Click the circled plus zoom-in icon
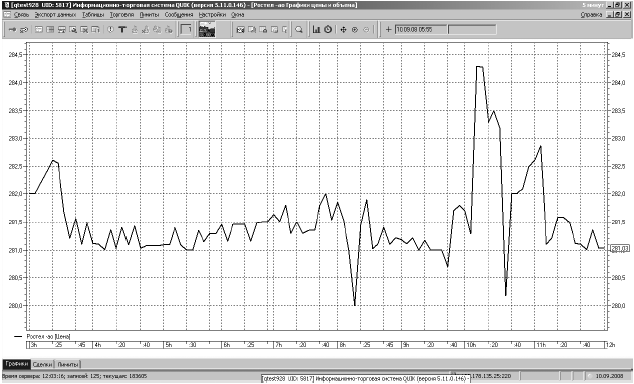The width and height of the screenshot is (634, 384). coord(355,30)
